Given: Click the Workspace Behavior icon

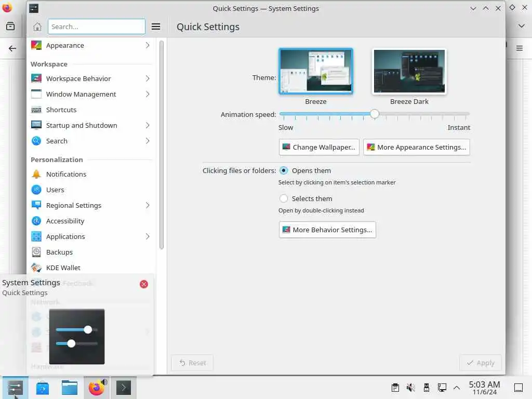Looking at the screenshot, I should click(36, 78).
